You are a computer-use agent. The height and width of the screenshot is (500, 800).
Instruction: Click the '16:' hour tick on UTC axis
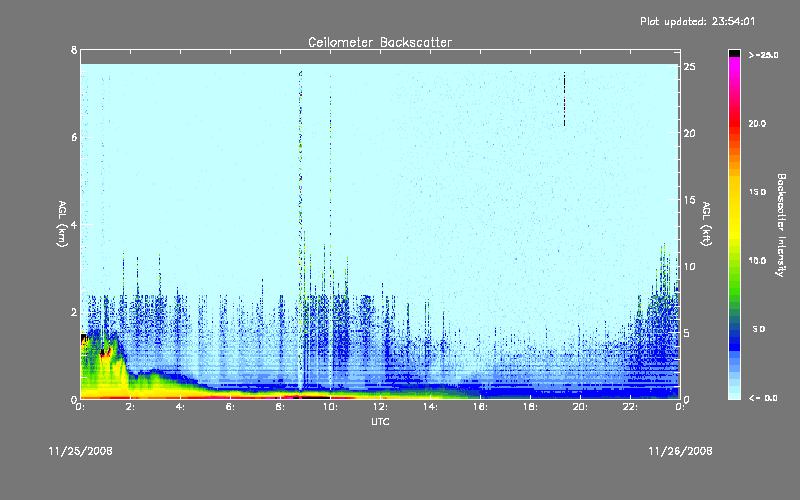pyautogui.click(x=481, y=407)
